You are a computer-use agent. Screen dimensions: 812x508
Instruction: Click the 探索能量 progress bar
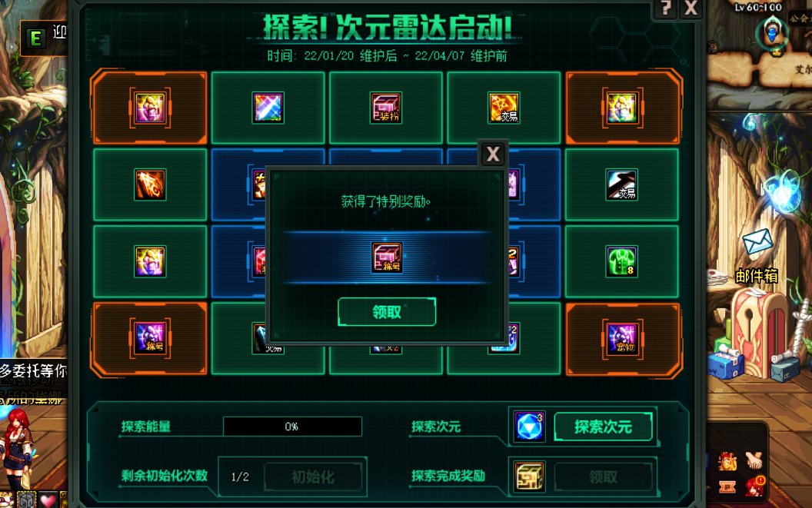pos(292,427)
